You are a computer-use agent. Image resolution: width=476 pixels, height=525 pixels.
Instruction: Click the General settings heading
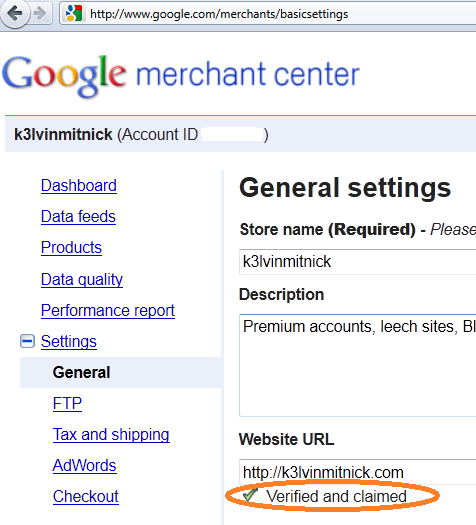tap(345, 188)
